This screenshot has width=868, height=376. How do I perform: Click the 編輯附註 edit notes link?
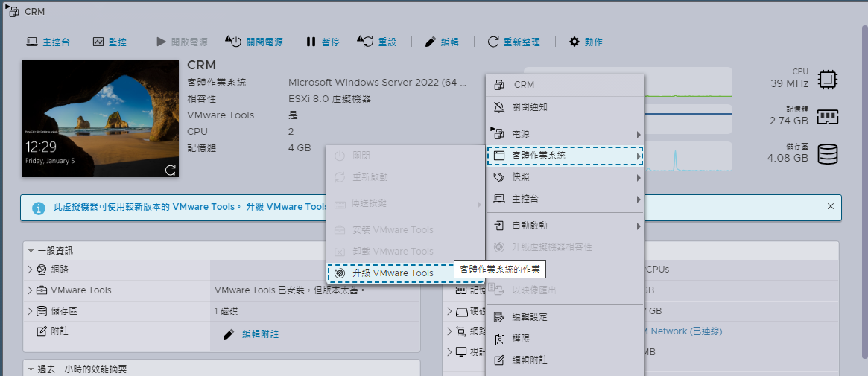(x=260, y=334)
